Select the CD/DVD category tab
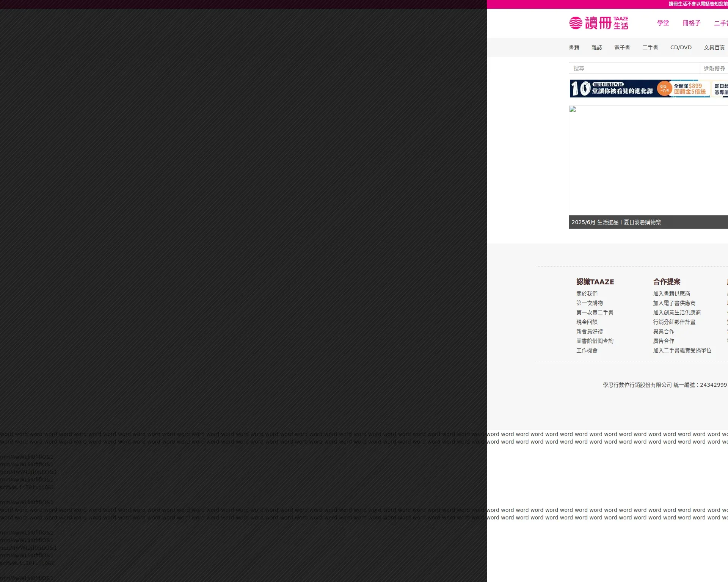Viewport: 728px width, 582px height. [x=681, y=47]
